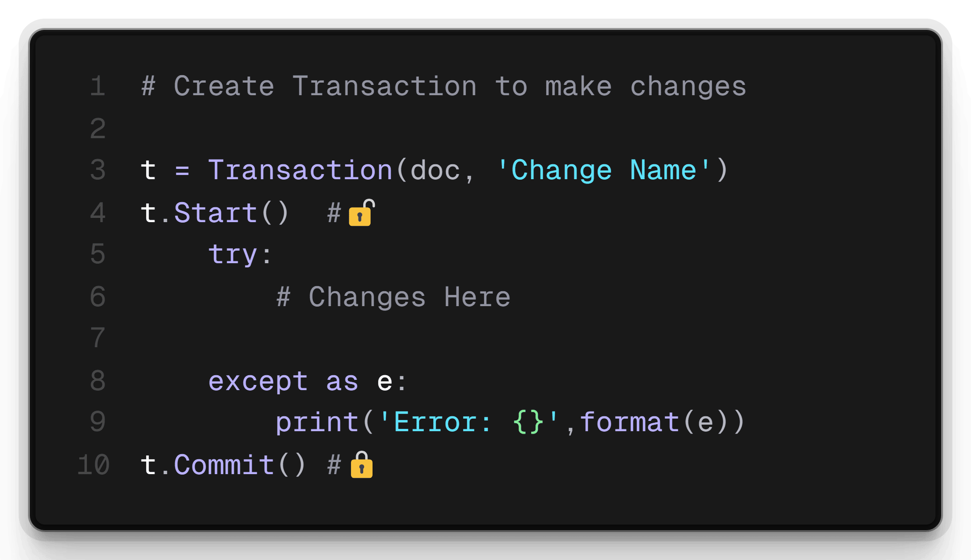Click the '# Changes Here' comment
This screenshot has width=971, height=560.
(x=394, y=297)
